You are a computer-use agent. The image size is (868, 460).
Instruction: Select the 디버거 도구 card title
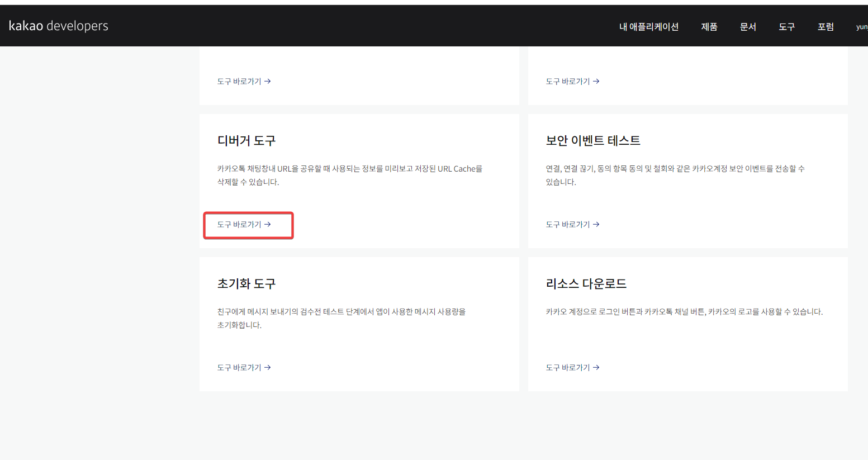246,141
